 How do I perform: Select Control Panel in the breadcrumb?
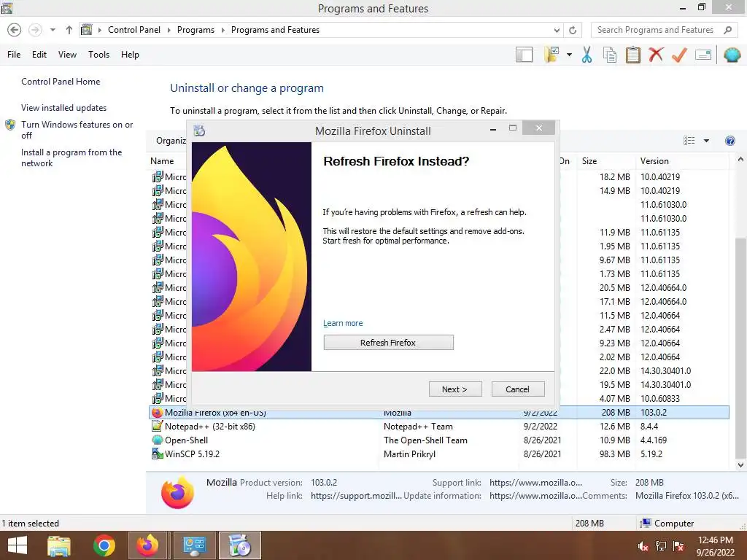[x=134, y=29]
